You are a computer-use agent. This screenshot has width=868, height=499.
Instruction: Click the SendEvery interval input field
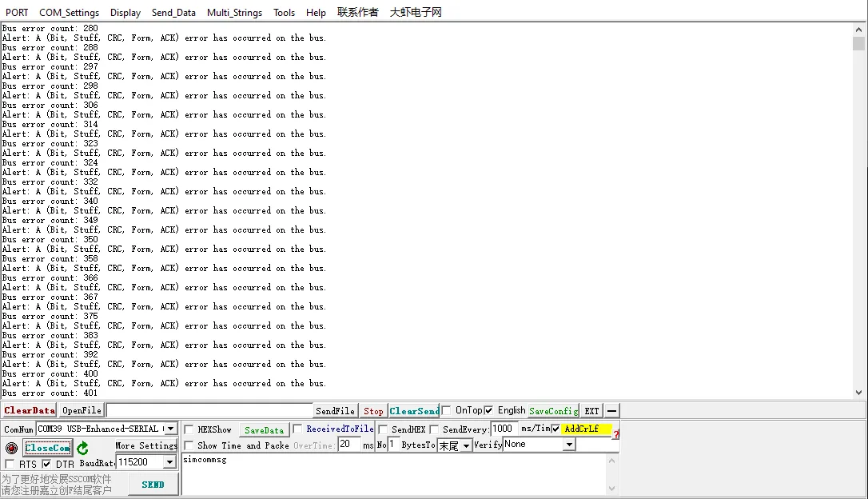tap(504, 429)
